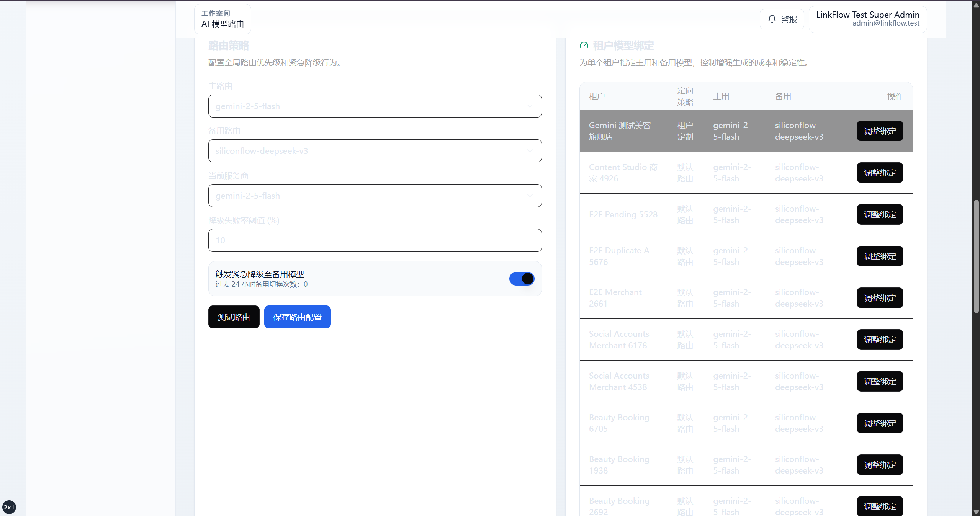Click 调整绑定 for Beauty Booking 6705
Image resolution: width=980 pixels, height=516 pixels.
point(880,423)
